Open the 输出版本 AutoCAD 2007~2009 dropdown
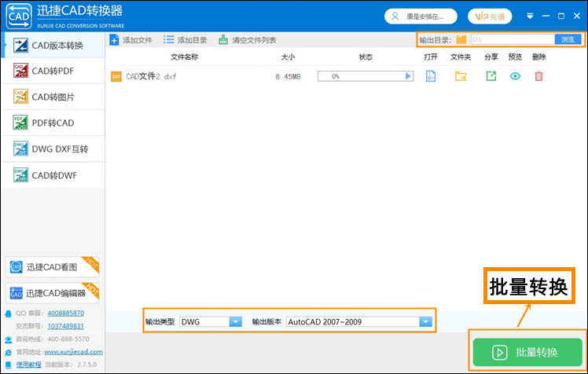Screen dimensions: 588x374 coord(359,321)
